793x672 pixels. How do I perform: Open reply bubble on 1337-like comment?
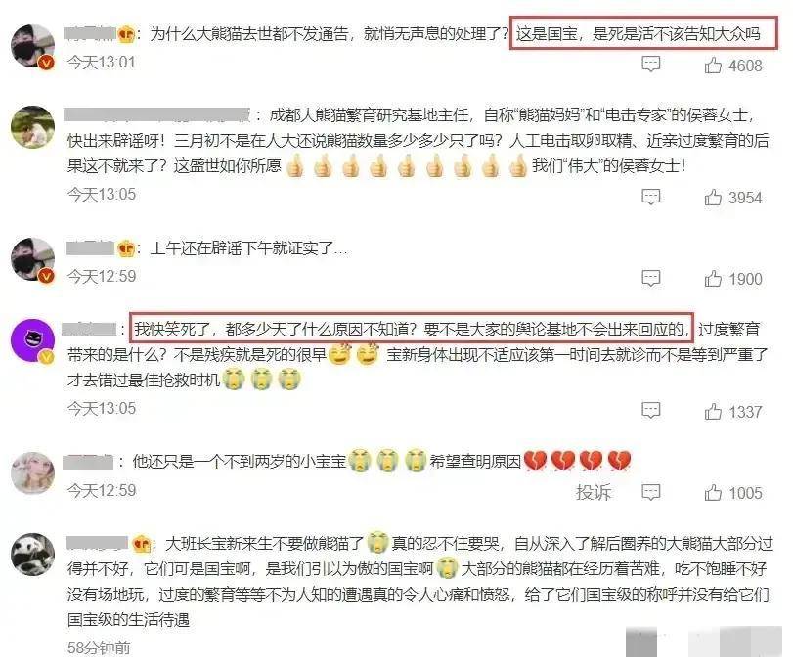pos(651,410)
